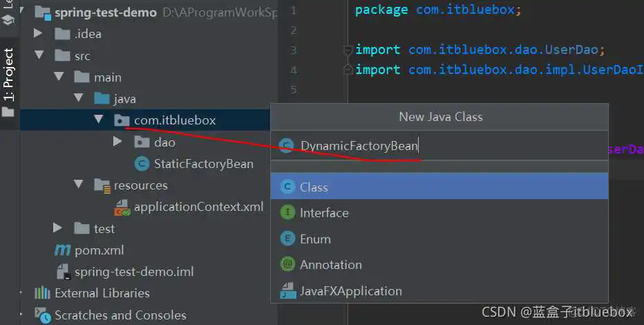644x325 pixels.
Task: Click the External Libraries icon
Action: [43, 293]
